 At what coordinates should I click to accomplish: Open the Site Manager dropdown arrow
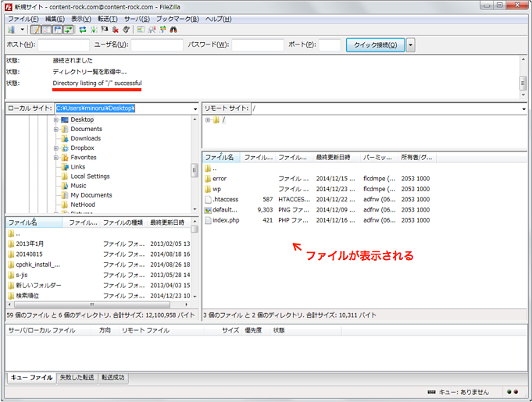(23, 30)
